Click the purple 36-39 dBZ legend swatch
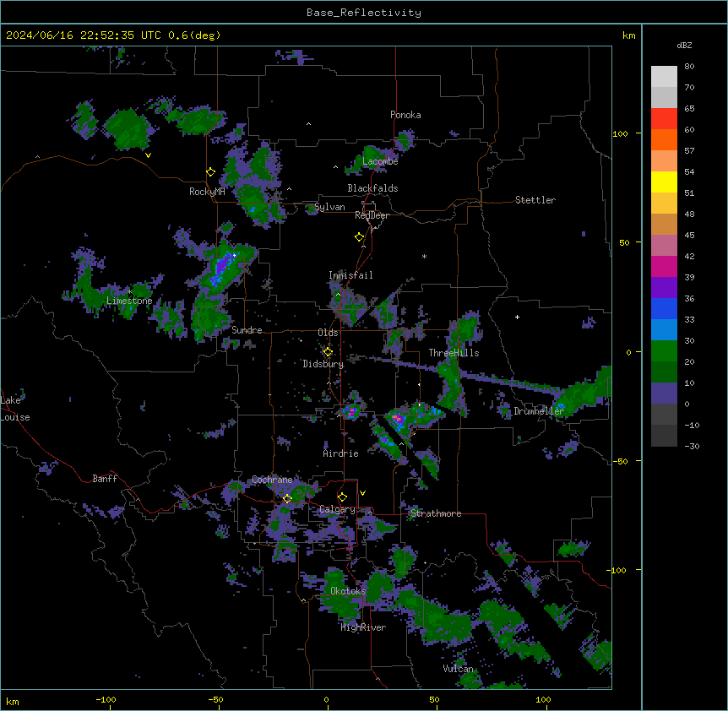Viewport: 728px width, 711px height. pyautogui.click(x=664, y=288)
